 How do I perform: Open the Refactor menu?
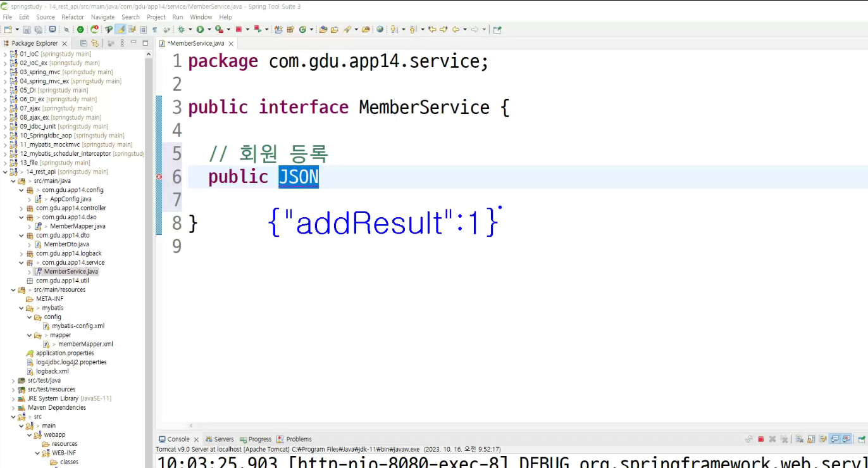tap(73, 17)
